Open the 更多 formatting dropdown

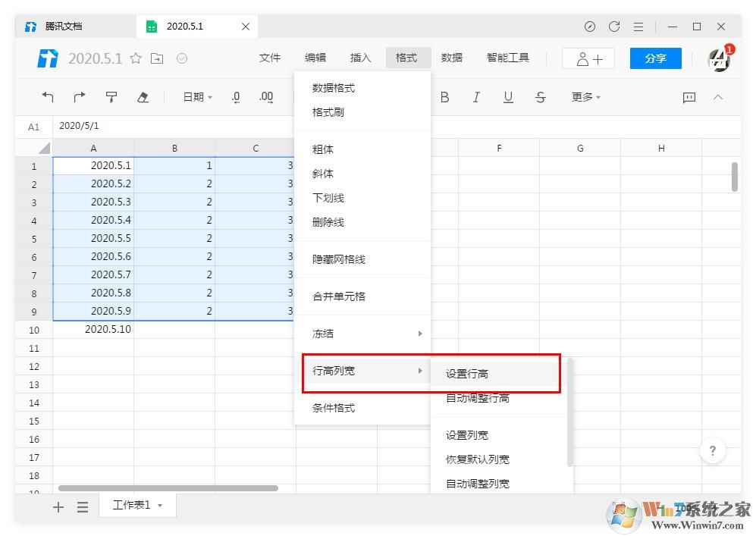click(585, 97)
